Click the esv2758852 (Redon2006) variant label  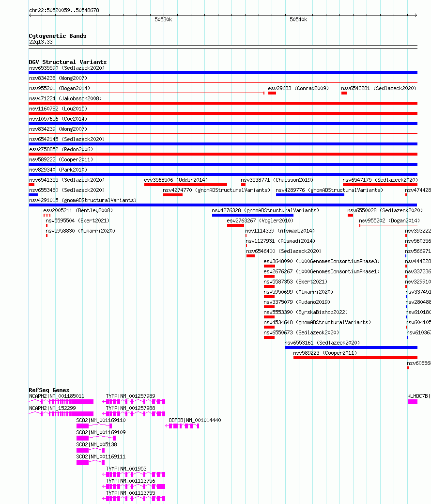[x=61, y=149]
